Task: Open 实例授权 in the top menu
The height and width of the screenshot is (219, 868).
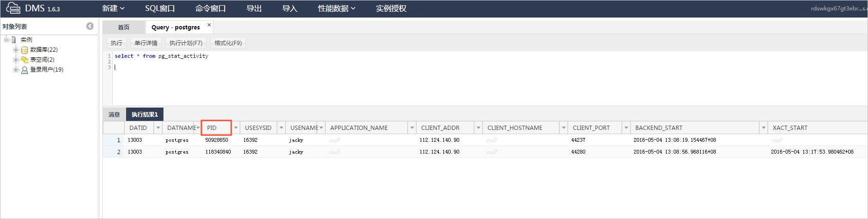Action: pos(391,8)
